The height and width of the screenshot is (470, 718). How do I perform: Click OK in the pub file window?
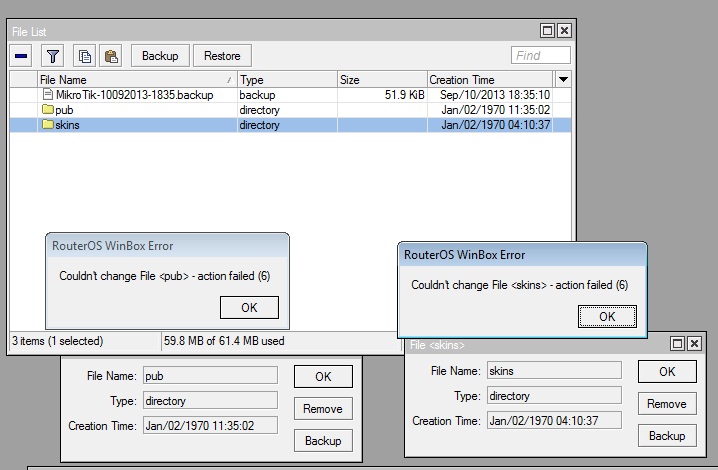[323, 377]
